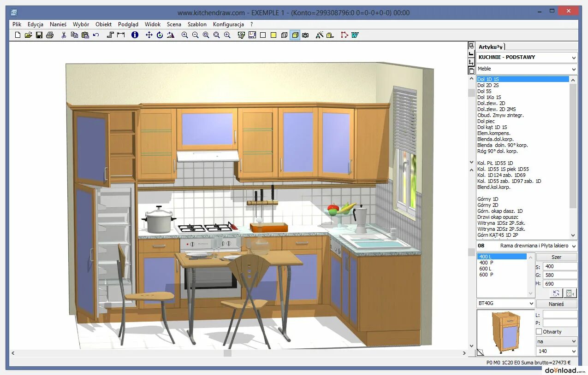Open the 'na' dropdown
This screenshot has width=588, height=375.
[x=557, y=341]
